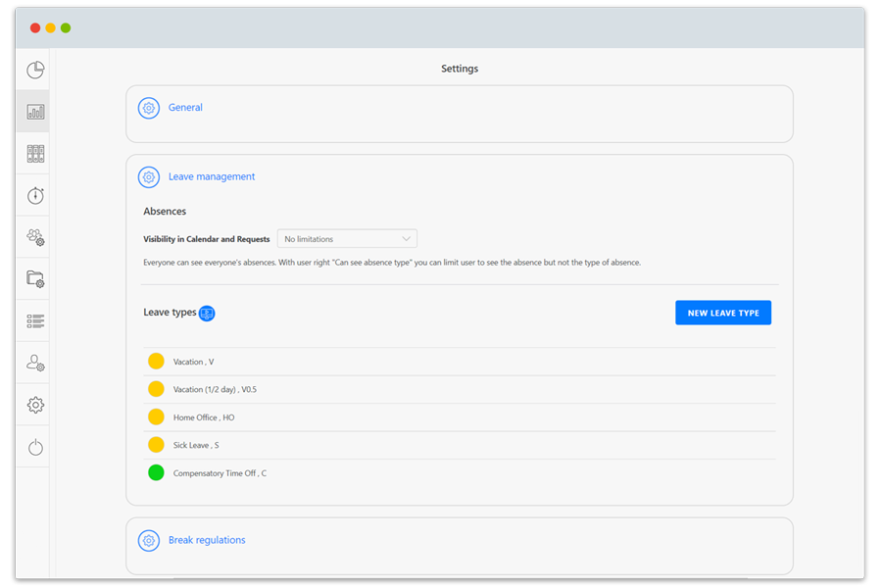This screenshot has width=882, height=588.
Task: Expand the General settings section
Action: 185,108
